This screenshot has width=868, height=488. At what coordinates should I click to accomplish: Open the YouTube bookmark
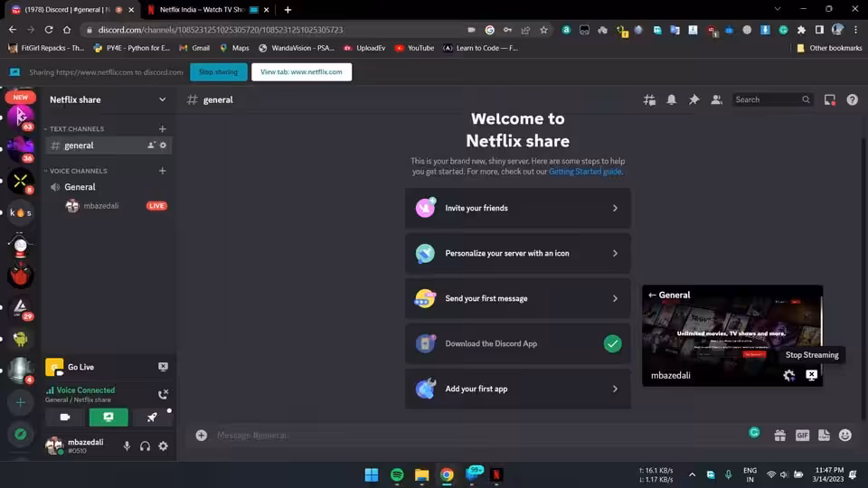pos(415,48)
